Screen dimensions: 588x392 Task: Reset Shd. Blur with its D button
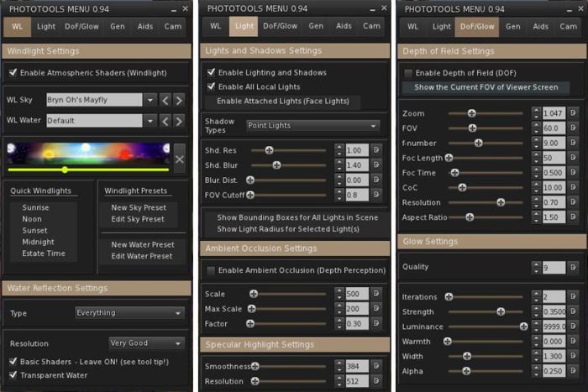[x=375, y=165]
